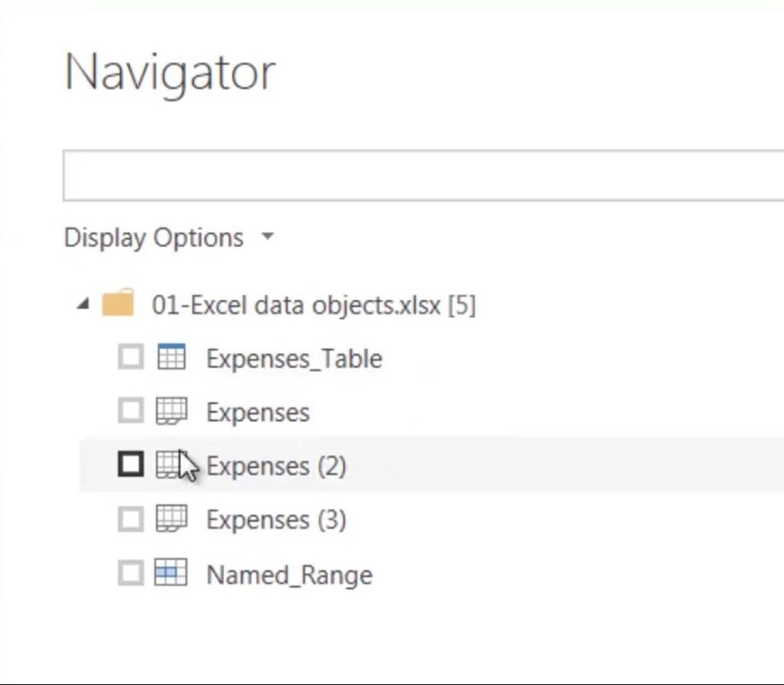This screenshot has width=784, height=685.
Task: Select the Named_Range tree item
Action: click(289, 573)
